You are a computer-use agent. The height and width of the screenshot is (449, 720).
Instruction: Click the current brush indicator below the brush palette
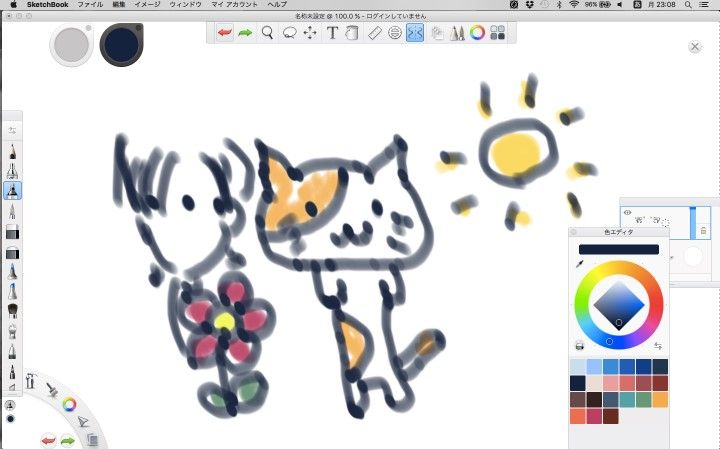pyautogui.click(x=10, y=405)
